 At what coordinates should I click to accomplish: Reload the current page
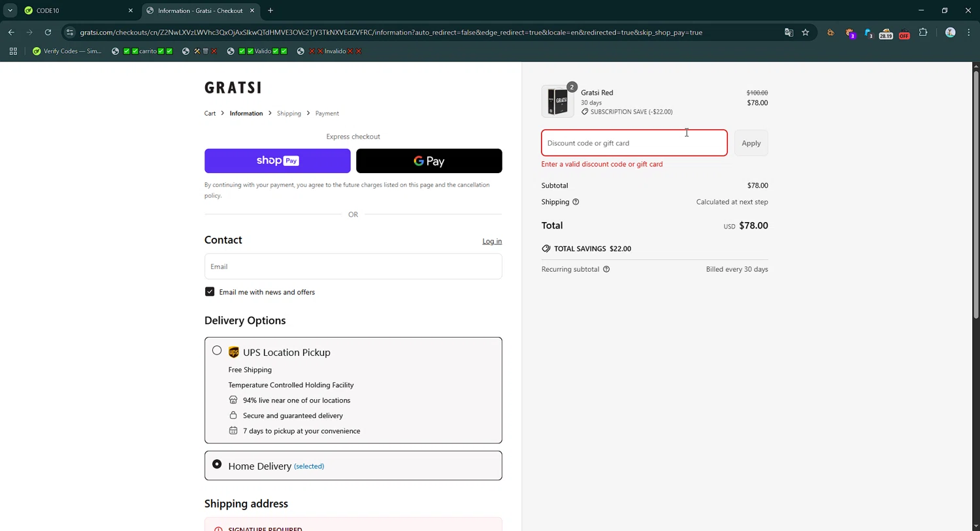(48, 32)
